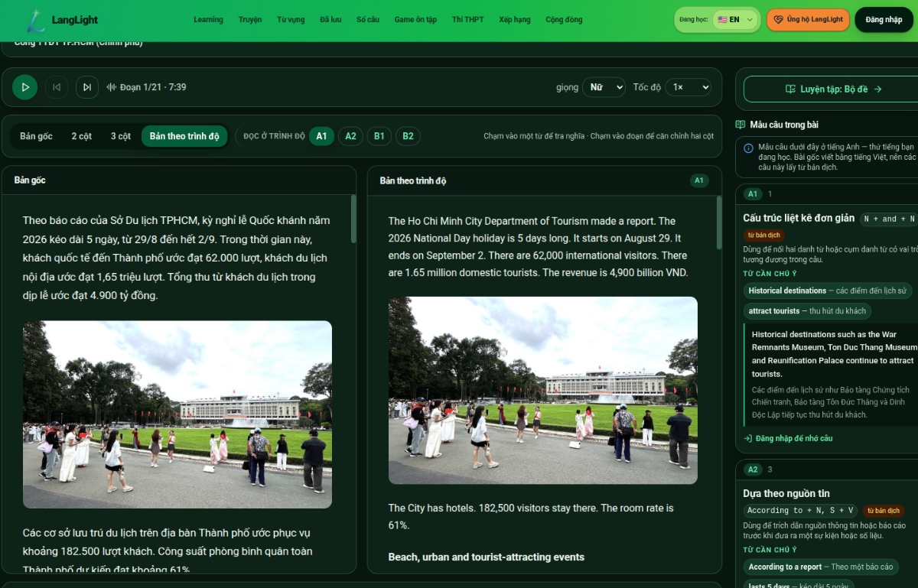Open the Truyện menu item
Image resolution: width=918 pixels, height=588 pixels.
point(250,20)
